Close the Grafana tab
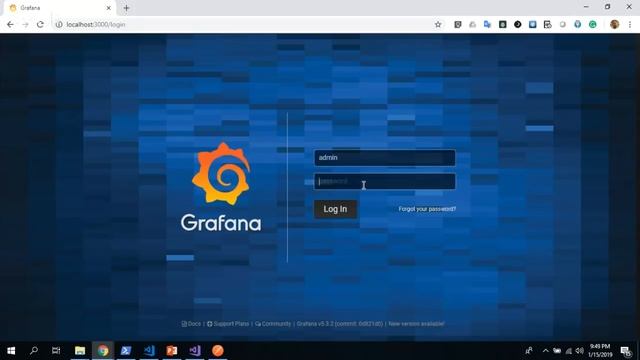Viewport: 640px width, 360px height. point(109,8)
